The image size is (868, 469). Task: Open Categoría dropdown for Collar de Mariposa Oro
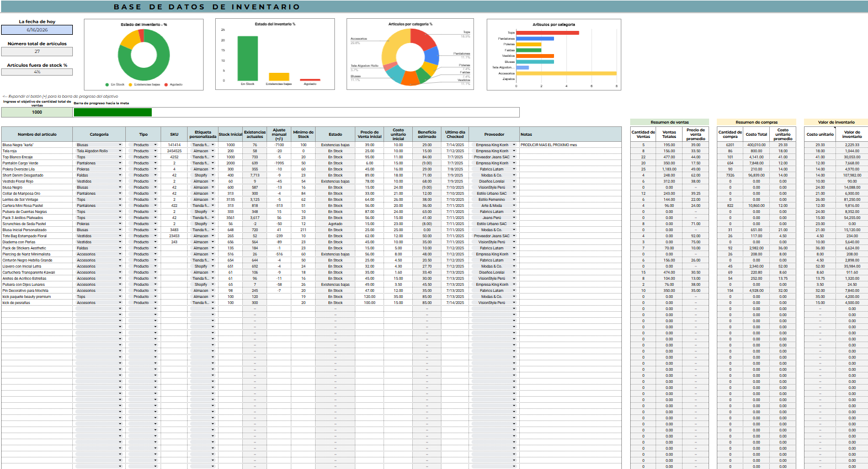coord(120,193)
